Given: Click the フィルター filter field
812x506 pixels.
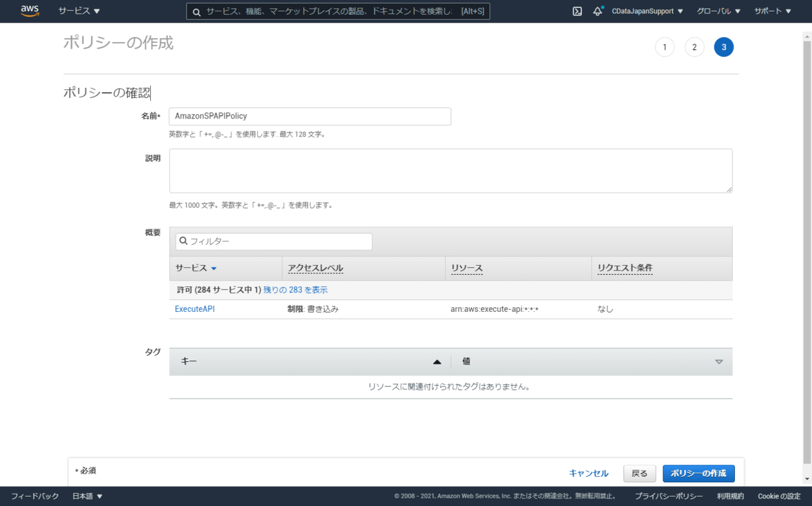Looking at the screenshot, I should pyautogui.click(x=274, y=241).
